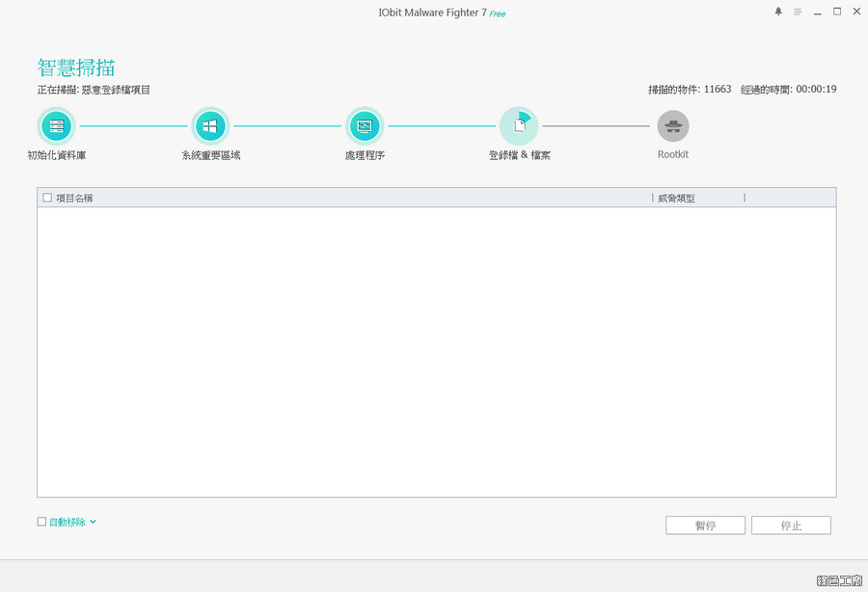
Task: Expand the 自動移除 dropdown arrow
Action: click(x=93, y=522)
